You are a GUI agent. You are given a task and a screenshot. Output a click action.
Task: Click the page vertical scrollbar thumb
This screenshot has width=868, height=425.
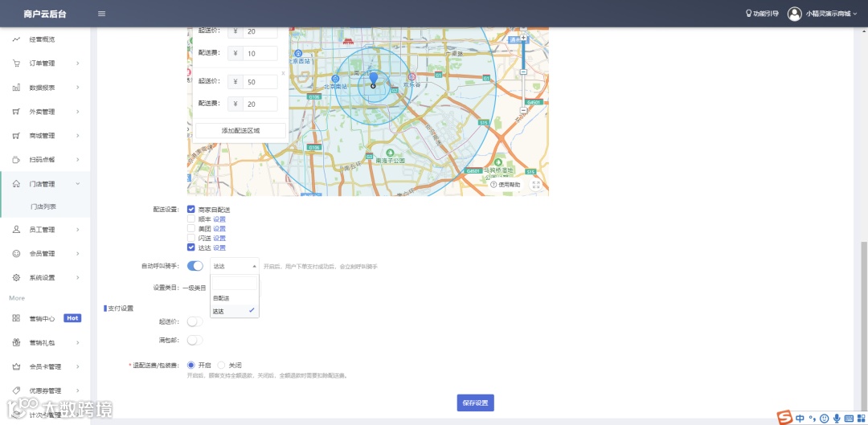point(863,326)
